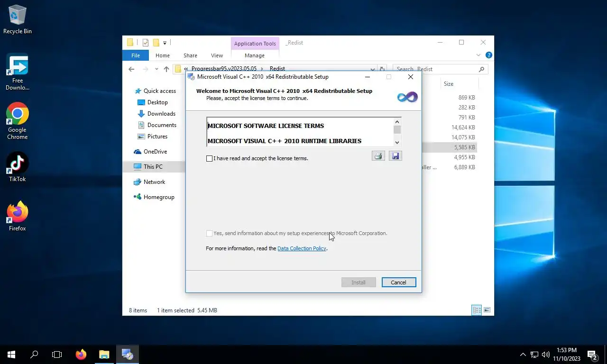Open the Manage tab in Explorer
Image resolution: width=607 pixels, height=364 pixels.
(255, 55)
